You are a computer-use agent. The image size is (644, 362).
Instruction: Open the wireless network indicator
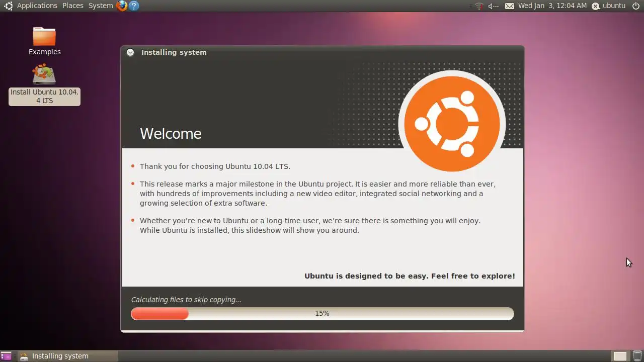[478, 6]
